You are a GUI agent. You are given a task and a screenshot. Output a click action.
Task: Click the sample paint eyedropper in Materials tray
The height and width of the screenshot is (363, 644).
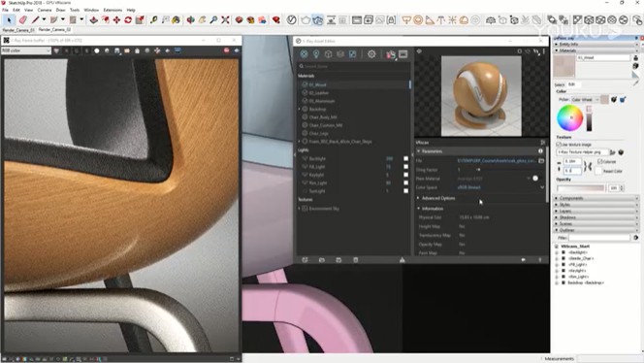click(636, 83)
